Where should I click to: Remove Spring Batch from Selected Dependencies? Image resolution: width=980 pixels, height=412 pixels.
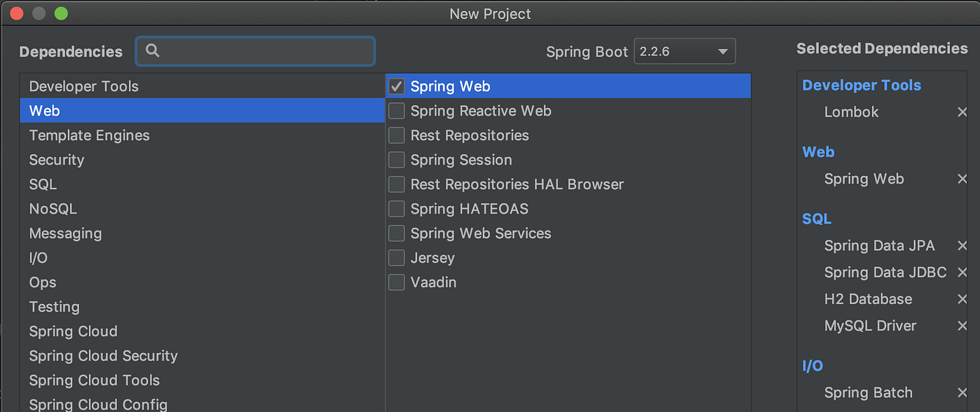point(962,393)
